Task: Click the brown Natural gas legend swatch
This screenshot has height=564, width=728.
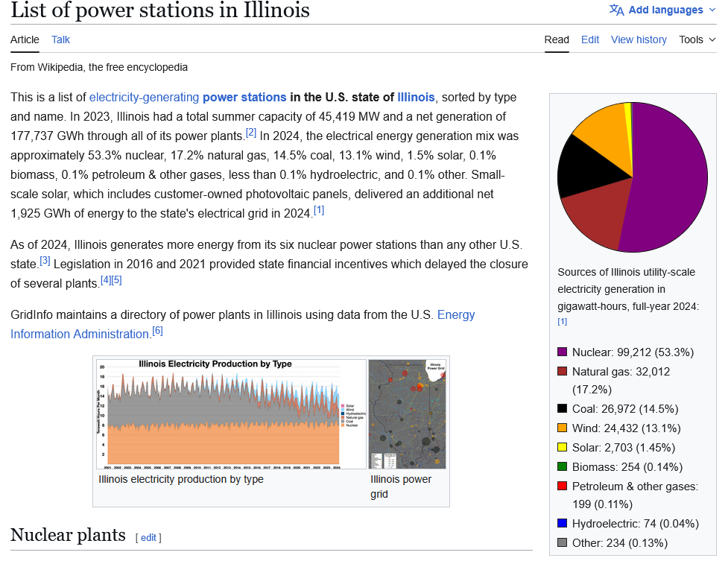Action: (563, 371)
